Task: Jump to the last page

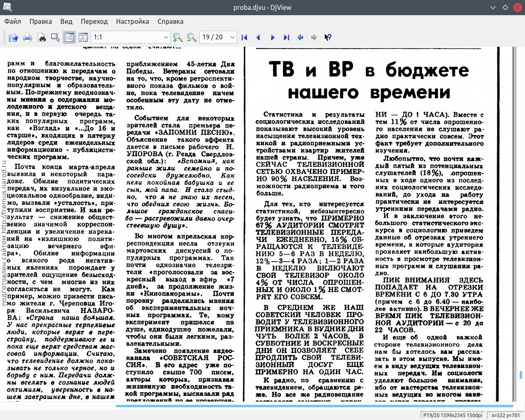Action: click(x=286, y=37)
